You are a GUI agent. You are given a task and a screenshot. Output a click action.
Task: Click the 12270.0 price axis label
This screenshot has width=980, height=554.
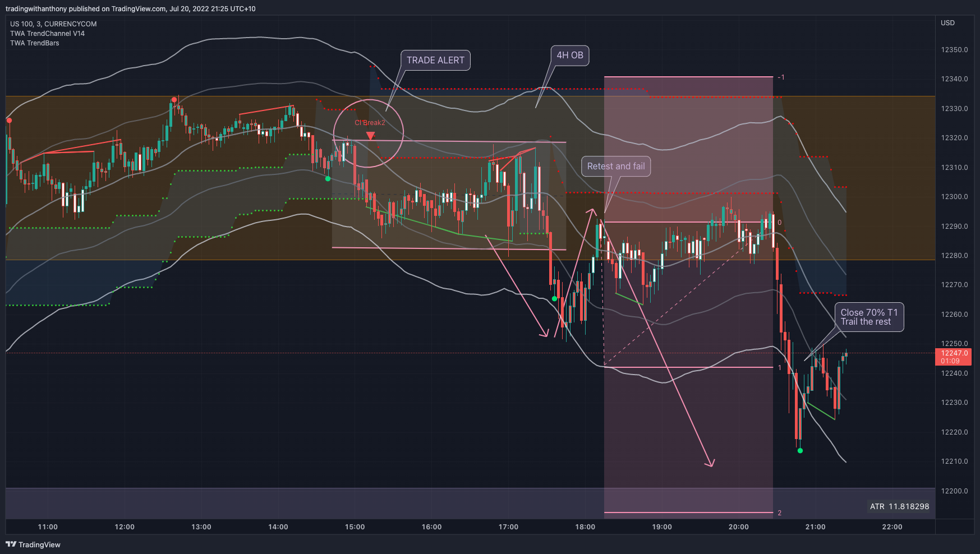(954, 285)
